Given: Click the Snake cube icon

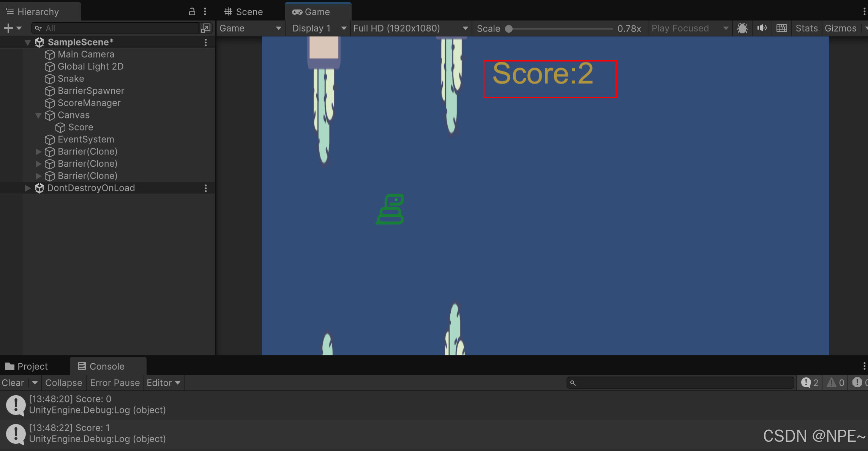Looking at the screenshot, I should point(50,79).
